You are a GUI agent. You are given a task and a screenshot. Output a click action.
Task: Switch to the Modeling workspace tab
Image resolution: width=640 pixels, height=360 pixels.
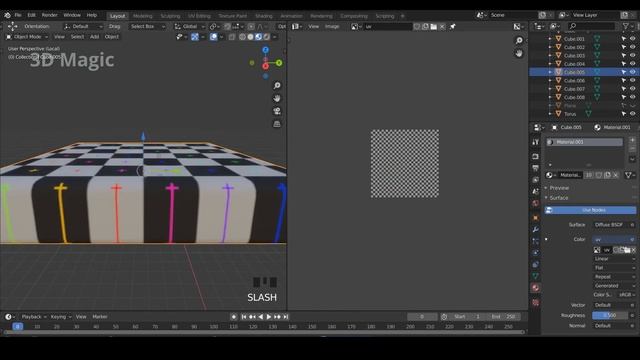142,16
